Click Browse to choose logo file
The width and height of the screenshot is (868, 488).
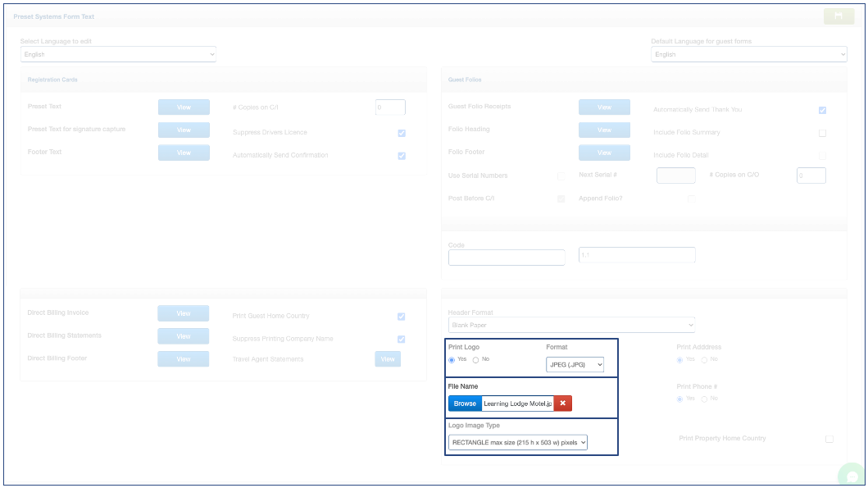pos(465,404)
